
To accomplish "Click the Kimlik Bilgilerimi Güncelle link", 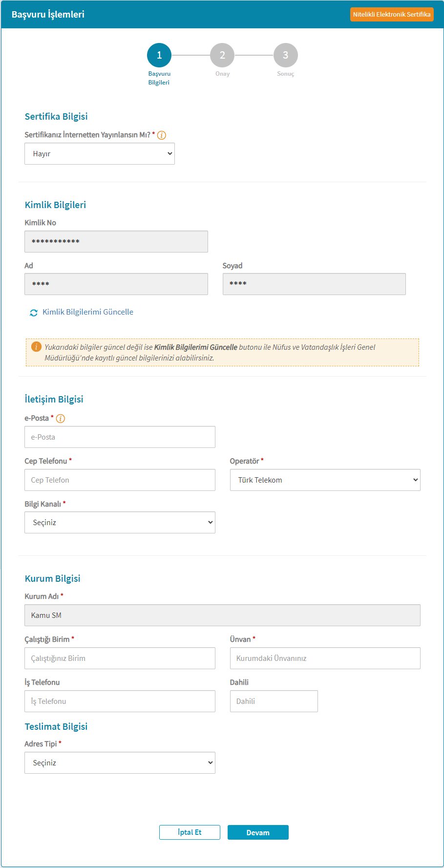I will coord(88,312).
